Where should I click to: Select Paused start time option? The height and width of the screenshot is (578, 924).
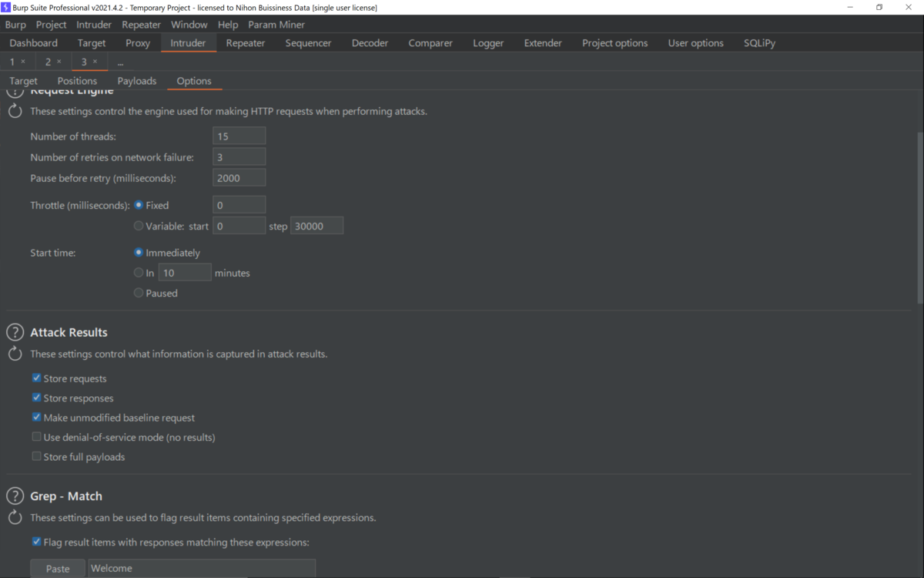pos(139,293)
